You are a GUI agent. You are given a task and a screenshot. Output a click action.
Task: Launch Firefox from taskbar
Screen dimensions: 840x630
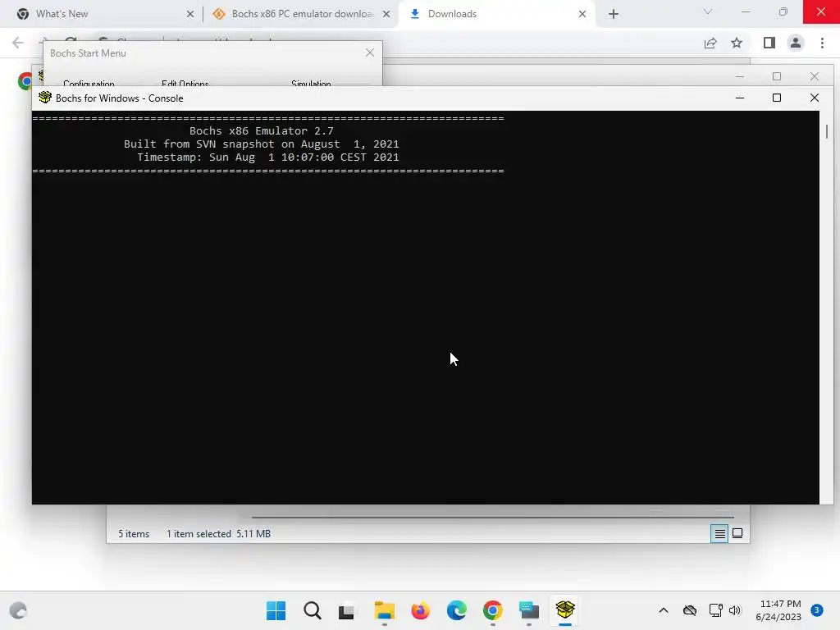[x=421, y=610]
